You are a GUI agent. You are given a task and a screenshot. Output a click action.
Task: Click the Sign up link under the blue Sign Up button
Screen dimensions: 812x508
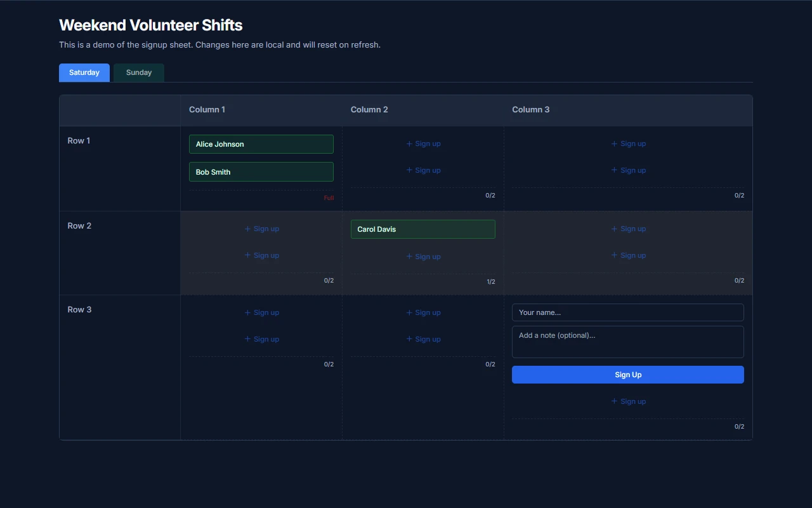628,401
